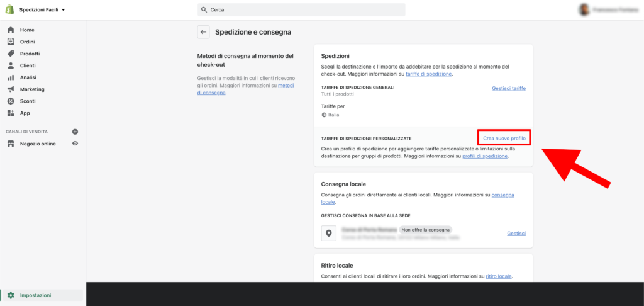
Task: Open the ritiro locale link
Action: click(499, 276)
